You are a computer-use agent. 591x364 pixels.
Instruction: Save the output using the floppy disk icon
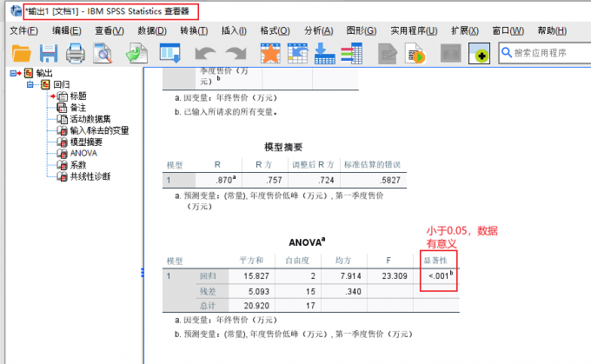(x=48, y=54)
